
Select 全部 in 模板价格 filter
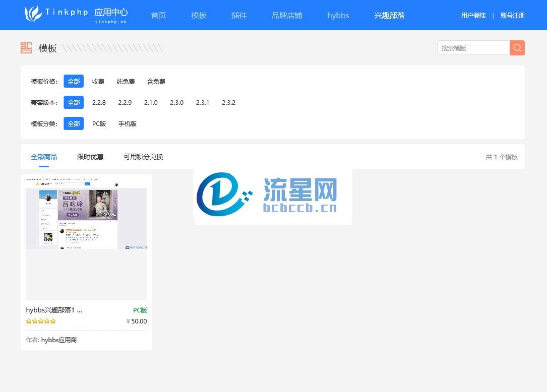tap(74, 81)
